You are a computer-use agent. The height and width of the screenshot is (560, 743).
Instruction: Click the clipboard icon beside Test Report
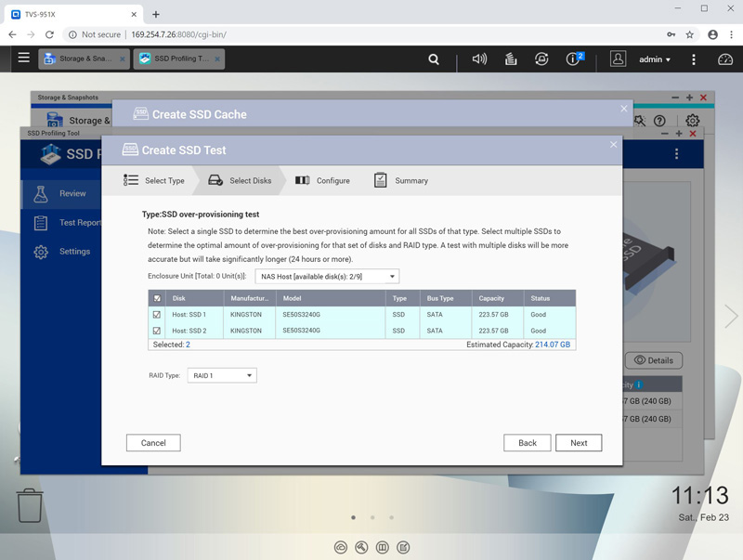41,223
